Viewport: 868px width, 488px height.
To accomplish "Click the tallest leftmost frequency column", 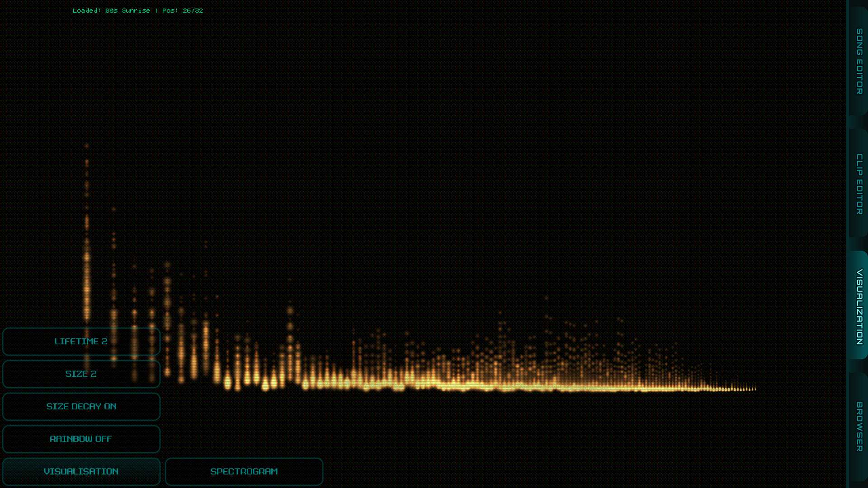I will [87, 271].
